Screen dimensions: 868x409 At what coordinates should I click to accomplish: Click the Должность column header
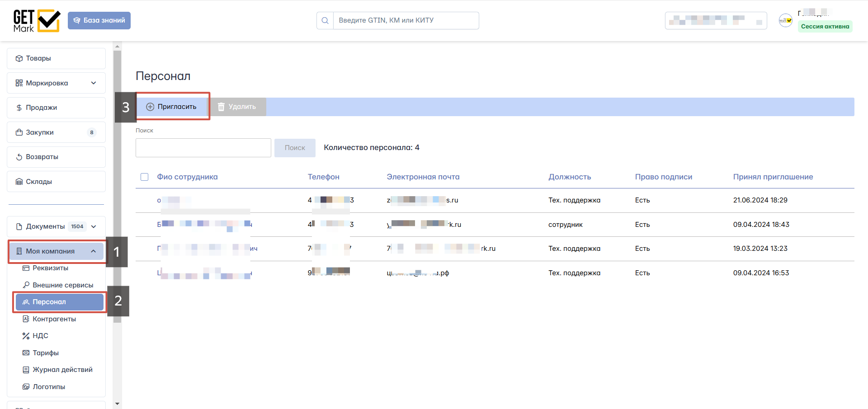coord(570,177)
